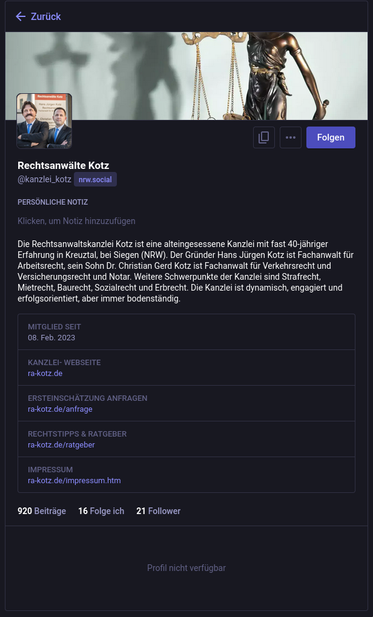Viewport: 373px width, 617px height.
Task: Show the 920 Beiträge posts list
Action: [42, 511]
